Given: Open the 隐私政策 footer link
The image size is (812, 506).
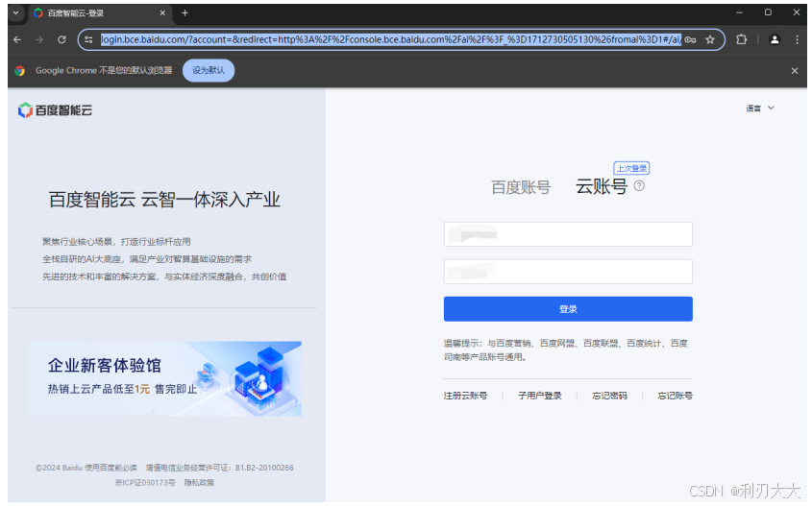Looking at the screenshot, I should pos(199,483).
